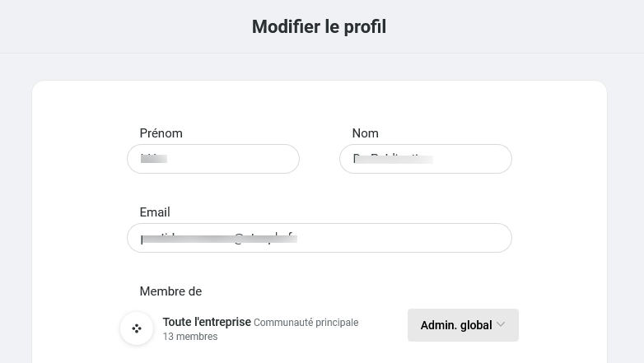The height and width of the screenshot is (363, 644).
Task: Click the Nom field label
Action: point(365,133)
